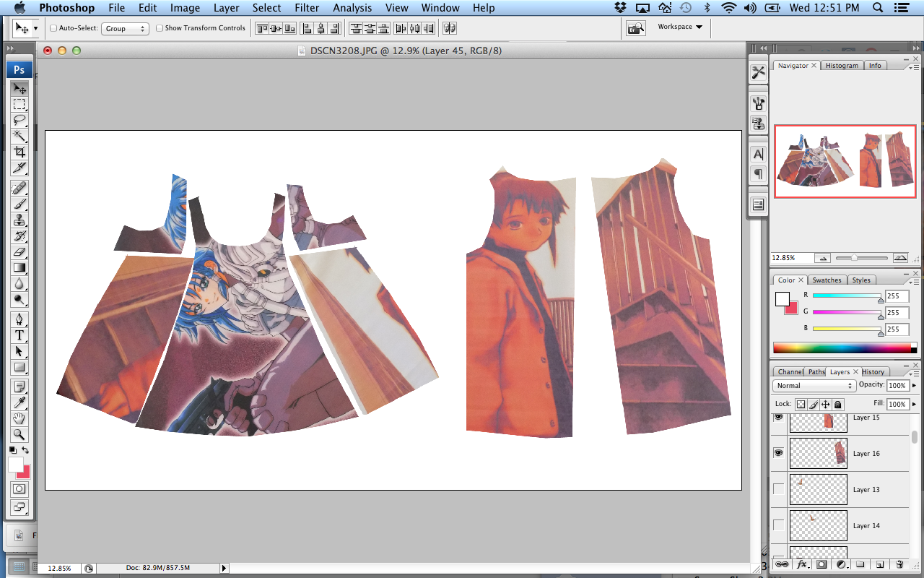Select the Crop tool
Viewport: 924px width, 578px height.
pos(19,152)
